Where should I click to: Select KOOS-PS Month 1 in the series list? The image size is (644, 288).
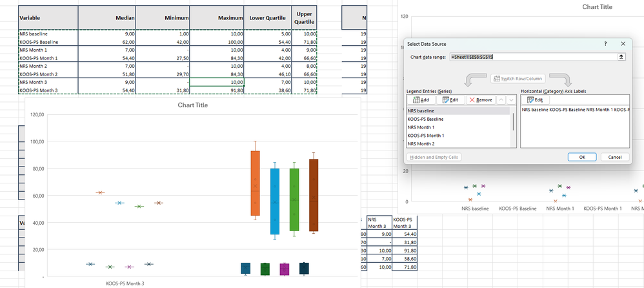tap(458, 135)
